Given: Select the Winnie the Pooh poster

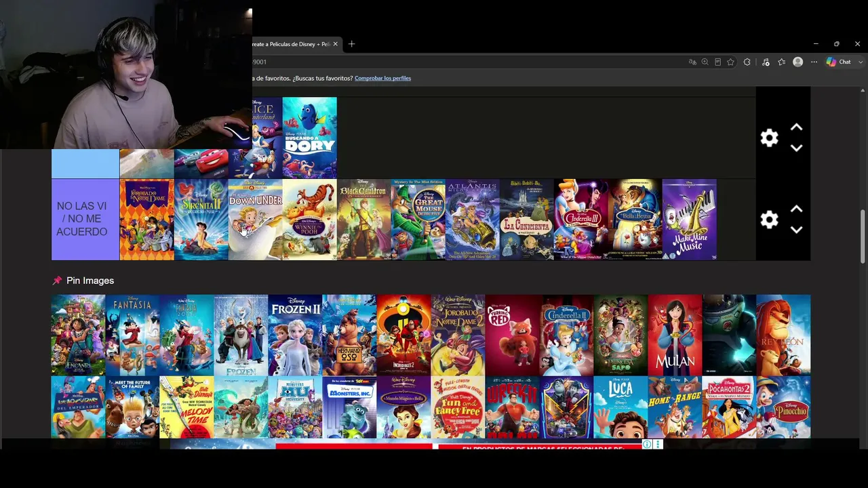Looking at the screenshot, I should click(x=309, y=220).
